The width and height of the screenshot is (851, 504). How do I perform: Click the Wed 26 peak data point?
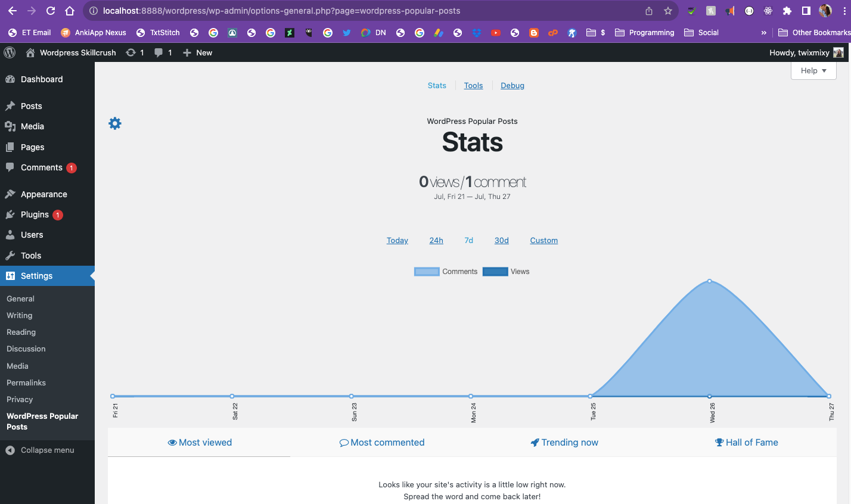click(x=709, y=281)
